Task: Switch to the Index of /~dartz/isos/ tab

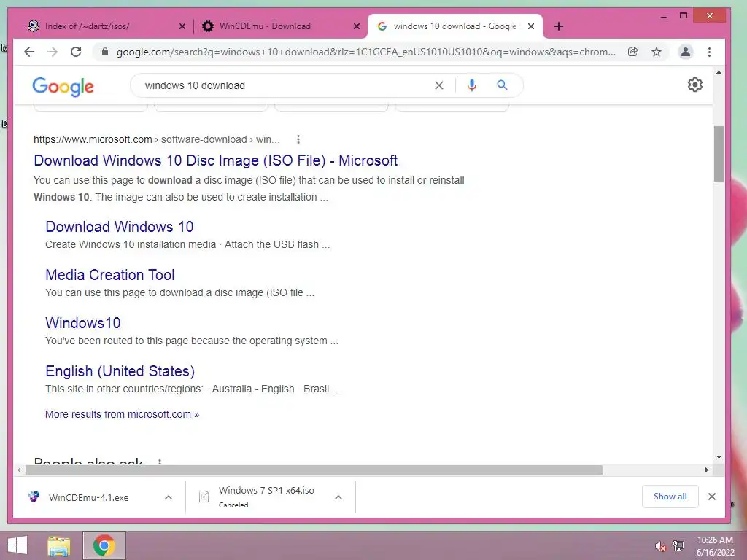Action: (x=106, y=26)
